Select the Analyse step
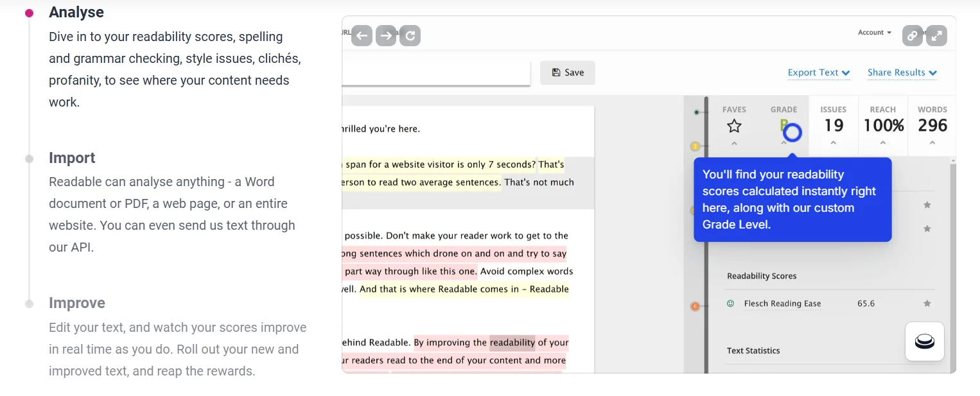Viewport: 980px width, 396px height. pyautogui.click(x=76, y=12)
